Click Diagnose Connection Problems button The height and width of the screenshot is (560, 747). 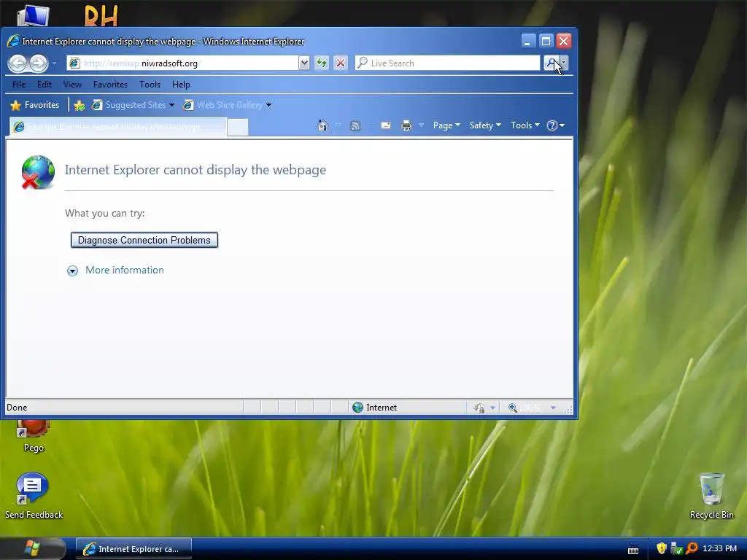click(144, 240)
